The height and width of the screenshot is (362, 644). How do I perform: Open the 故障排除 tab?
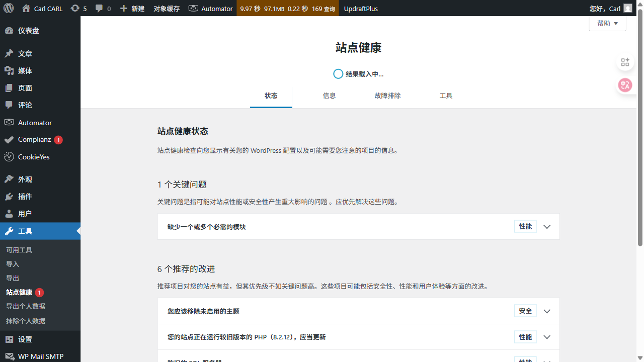[x=387, y=96]
